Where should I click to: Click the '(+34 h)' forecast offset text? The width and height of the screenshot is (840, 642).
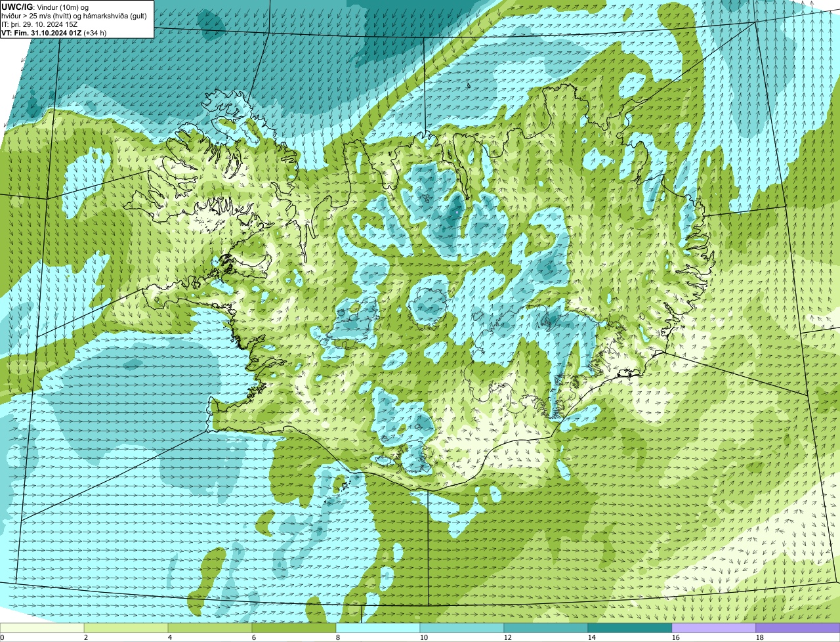coord(96,32)
